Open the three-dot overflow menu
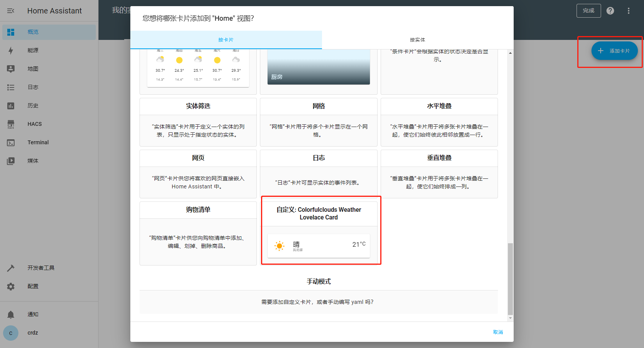 coord(628,11)
